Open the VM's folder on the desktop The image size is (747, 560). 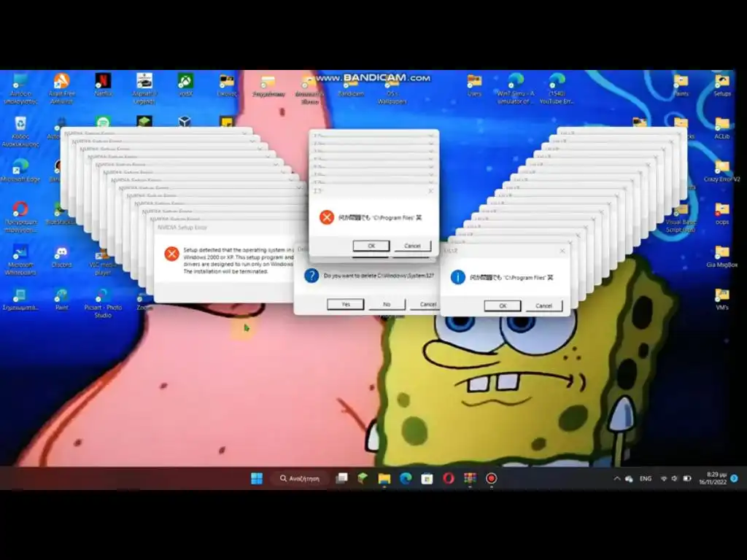(x=721, y=299)
